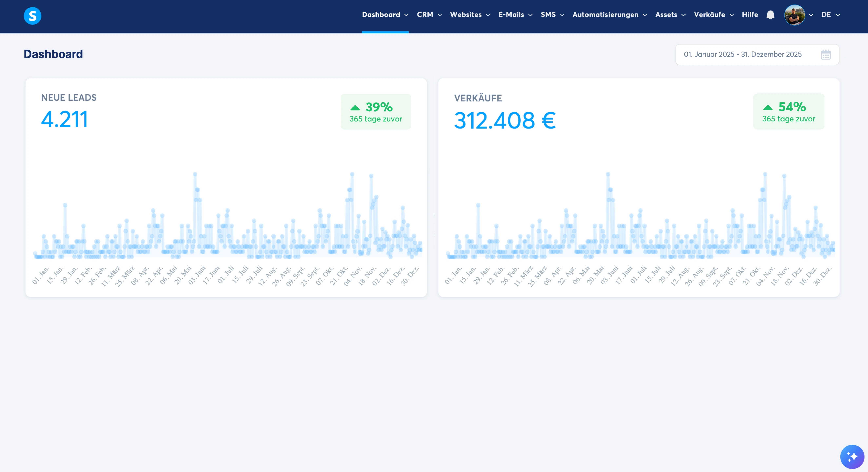Viewport: 868px width, 472px height.
Task: Open the Verkäufe item in navbar
Action: point(709,15)
